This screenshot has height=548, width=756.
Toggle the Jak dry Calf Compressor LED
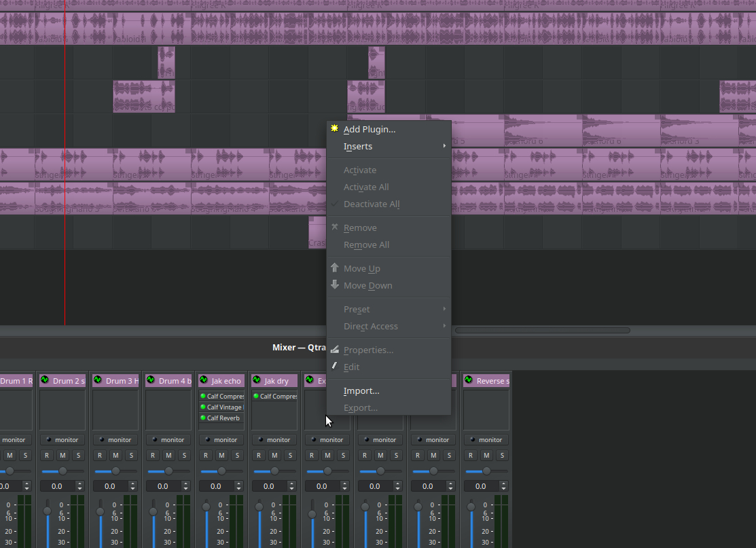coord(256,396)
